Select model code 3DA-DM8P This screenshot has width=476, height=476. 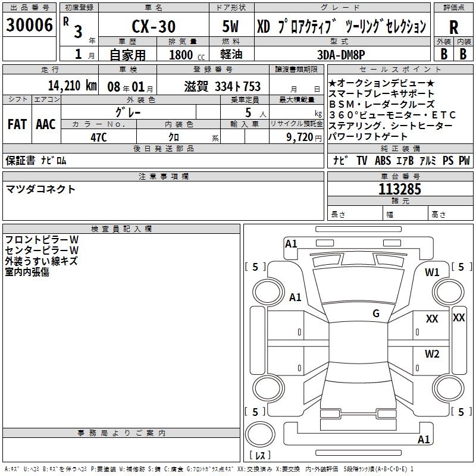click(x=341, y=55)
